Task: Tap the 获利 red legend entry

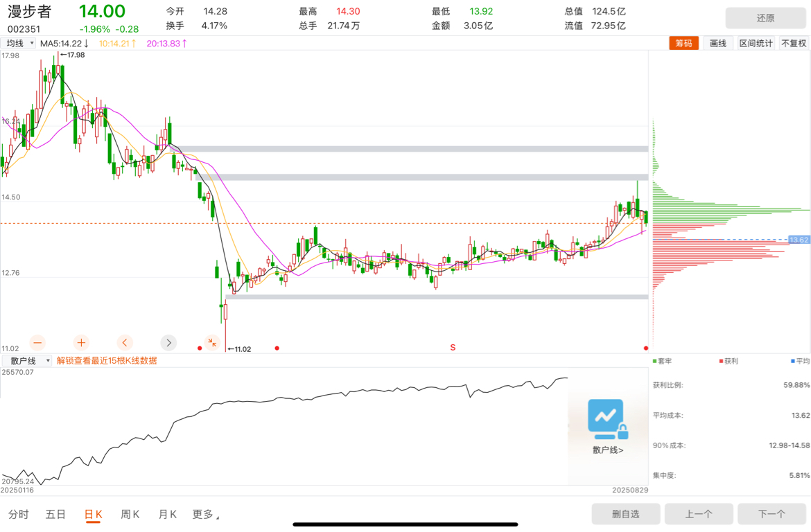Action: click(x=729, y=362)
